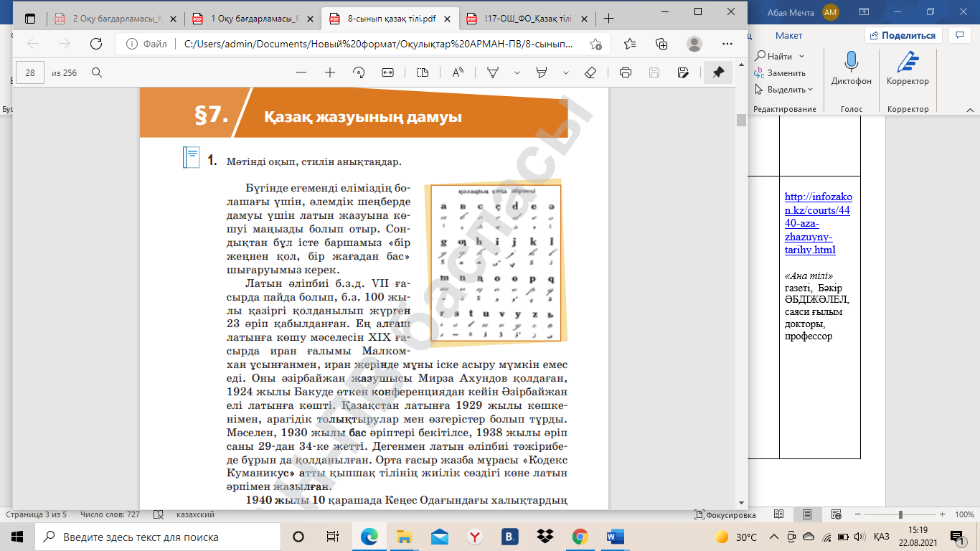The width and height of the screenshot is (980, 551).
Task: Expand the Найти dropdown arrow
Action: [801, 56]
